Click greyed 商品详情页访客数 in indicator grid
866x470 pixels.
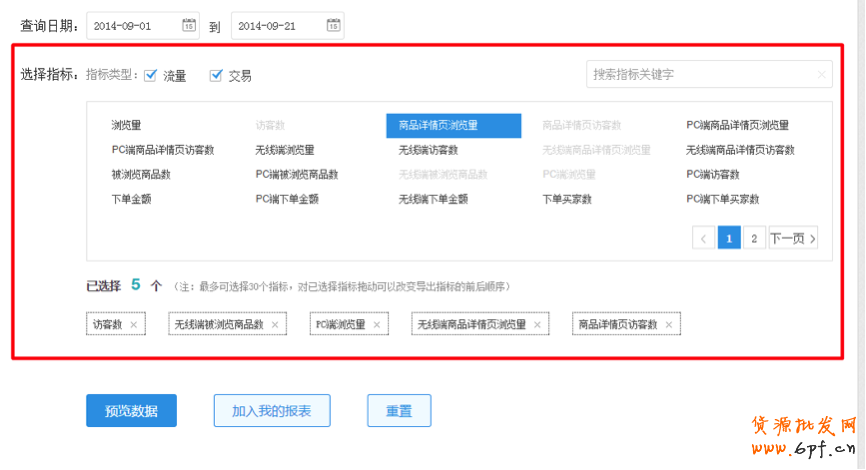point(582,125)
